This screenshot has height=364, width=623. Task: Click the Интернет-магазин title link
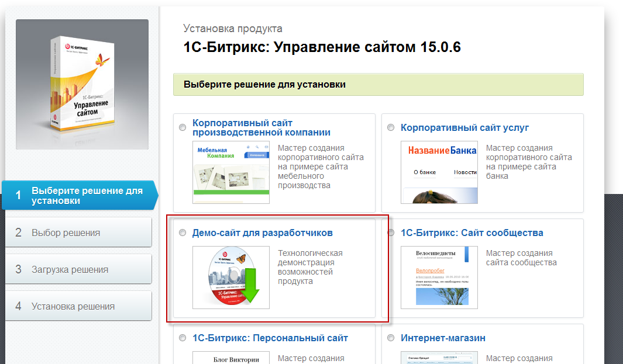[x=443, y=338]
